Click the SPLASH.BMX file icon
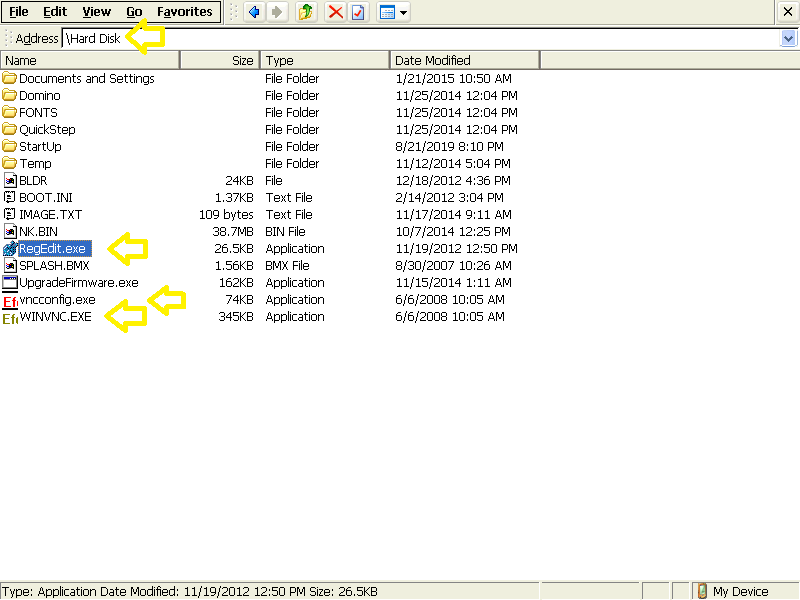800x600 pixels. [10, 265]
